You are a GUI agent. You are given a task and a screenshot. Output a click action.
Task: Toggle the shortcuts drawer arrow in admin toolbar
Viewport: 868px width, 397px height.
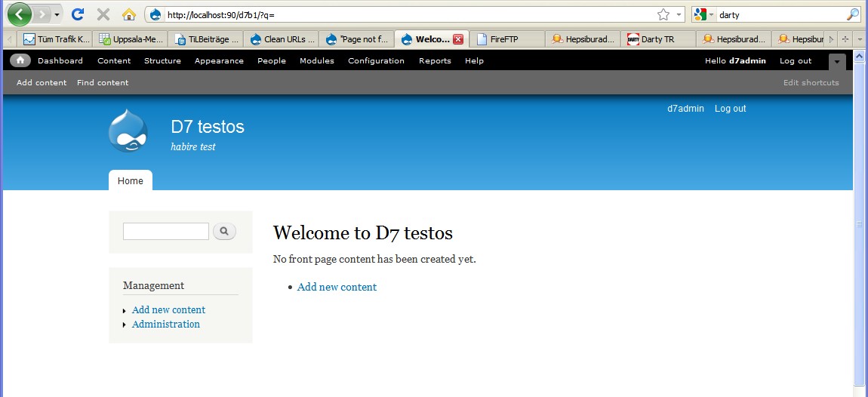tap(837, 61)
